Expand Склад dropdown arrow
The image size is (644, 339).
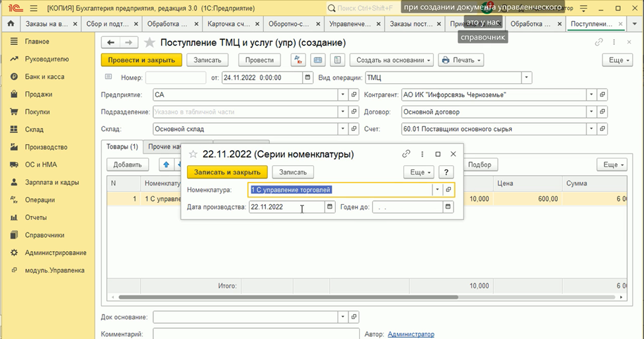(x=343, y=129)
